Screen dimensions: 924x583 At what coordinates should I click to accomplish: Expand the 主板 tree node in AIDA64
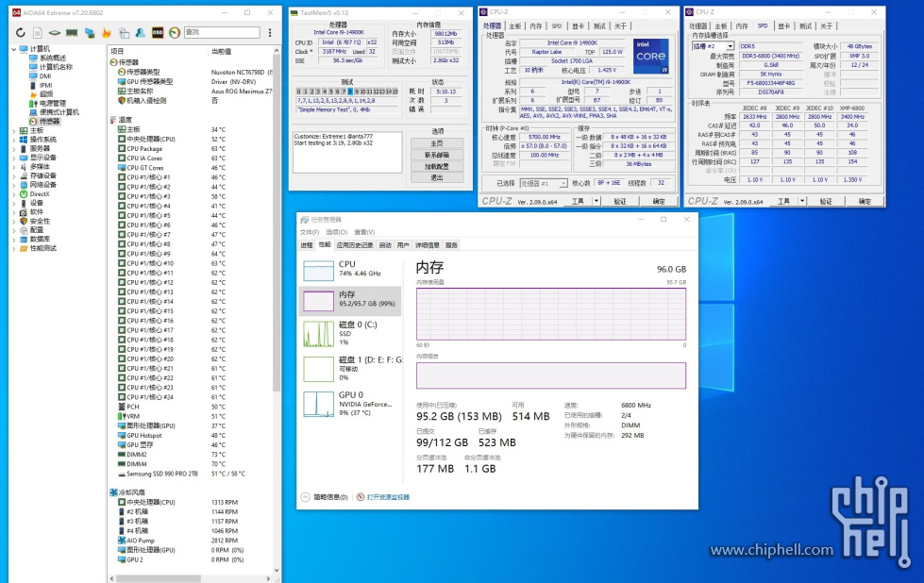[x=14, y=130]
